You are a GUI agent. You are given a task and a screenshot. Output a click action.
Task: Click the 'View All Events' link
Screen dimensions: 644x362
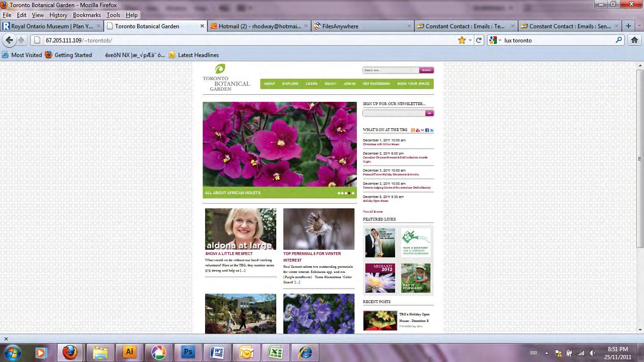point(373,212)
